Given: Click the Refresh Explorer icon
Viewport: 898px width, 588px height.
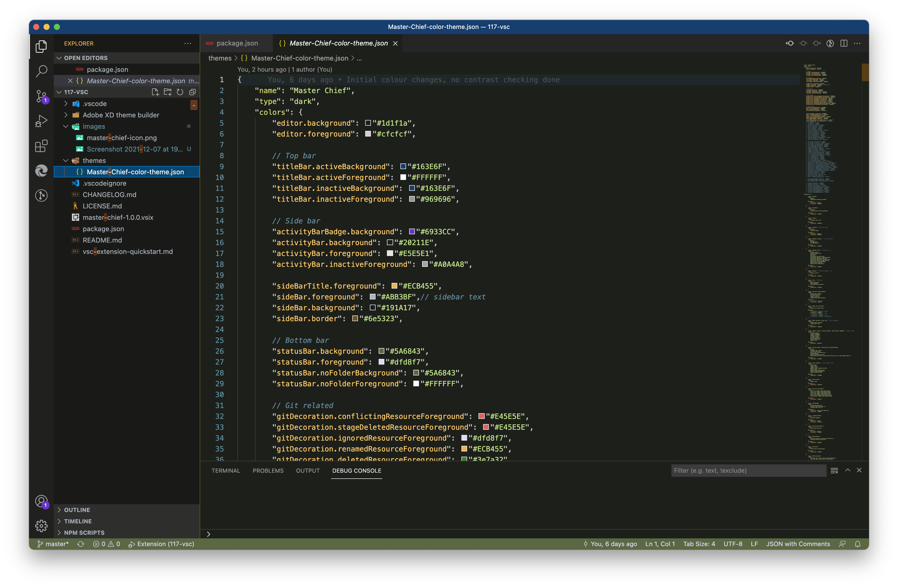Looking at the screenshot, I should click(180, 92).
